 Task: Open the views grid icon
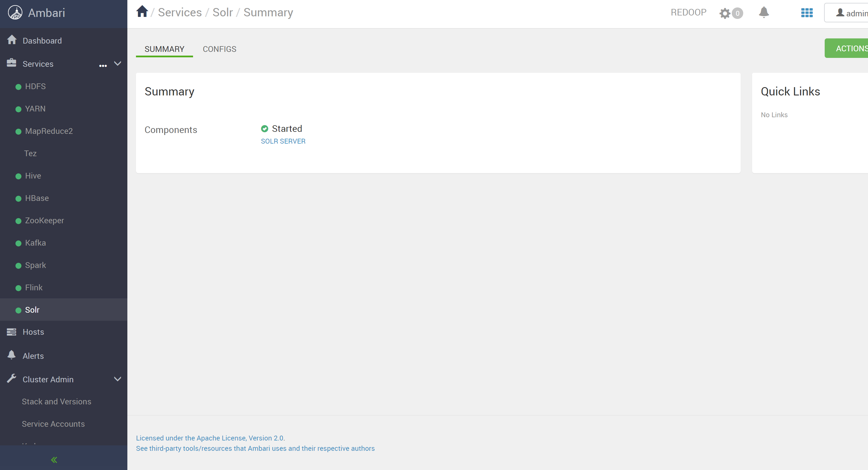pos(807,13)
